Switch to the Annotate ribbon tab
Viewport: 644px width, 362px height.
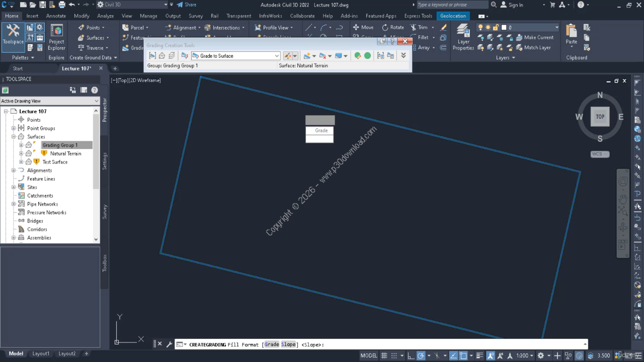pyautogui.click(x=56, y=16)
